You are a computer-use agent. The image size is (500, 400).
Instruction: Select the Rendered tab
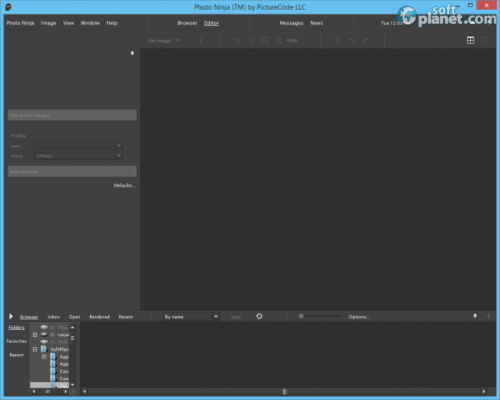pyautogui.click(x=99, y=317)
